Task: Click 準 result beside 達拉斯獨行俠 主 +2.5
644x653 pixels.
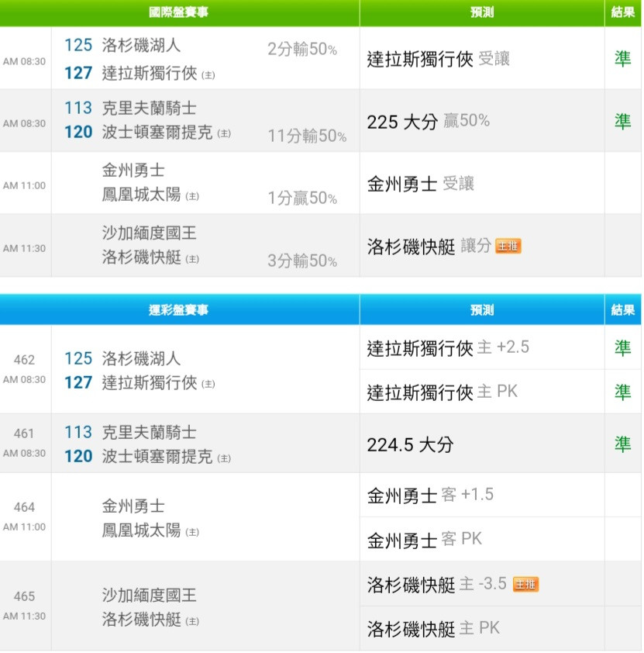Action: click(623, 347)
